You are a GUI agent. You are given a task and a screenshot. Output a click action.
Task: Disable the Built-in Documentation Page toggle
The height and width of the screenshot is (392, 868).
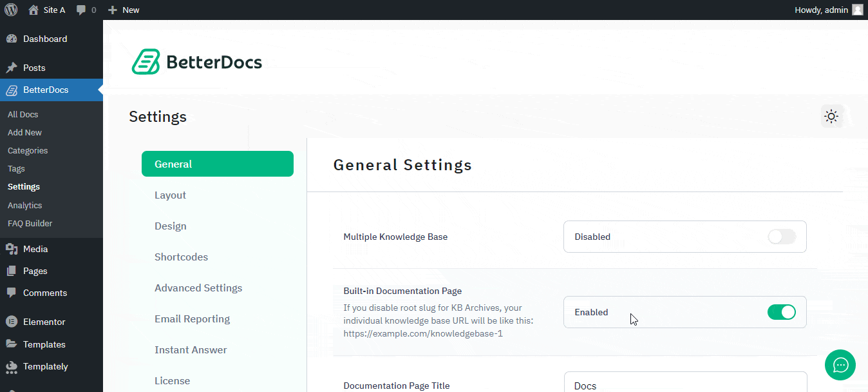781,312
